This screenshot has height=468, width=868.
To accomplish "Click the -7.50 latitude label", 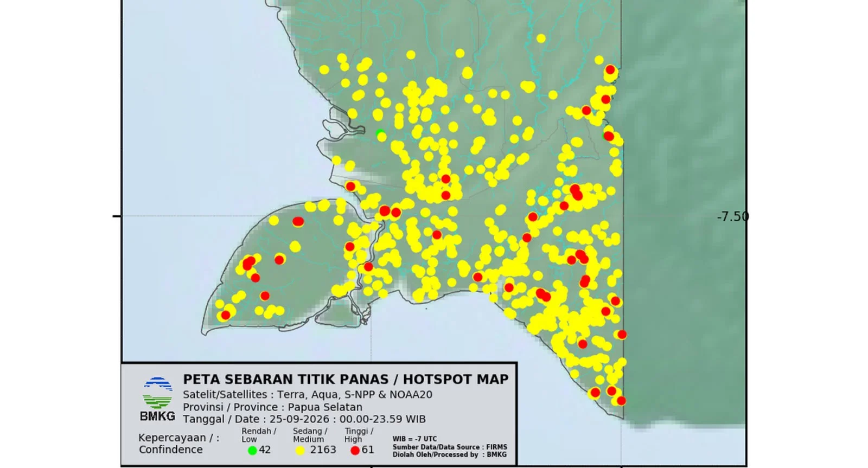I will (733, 216).
